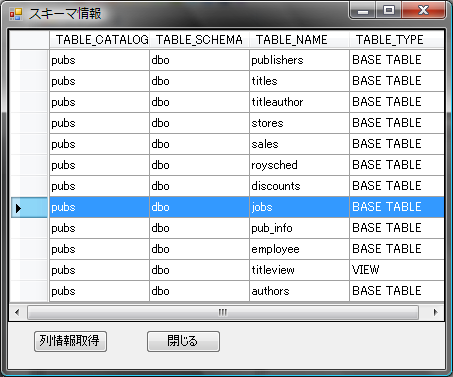Click the horizontal scrollbar thumb
This screenshot has width=453, height=377.
[223, 312]
